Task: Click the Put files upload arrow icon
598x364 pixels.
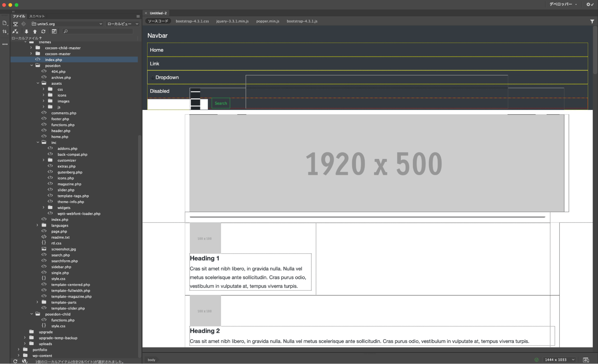Action: [35, 31]
